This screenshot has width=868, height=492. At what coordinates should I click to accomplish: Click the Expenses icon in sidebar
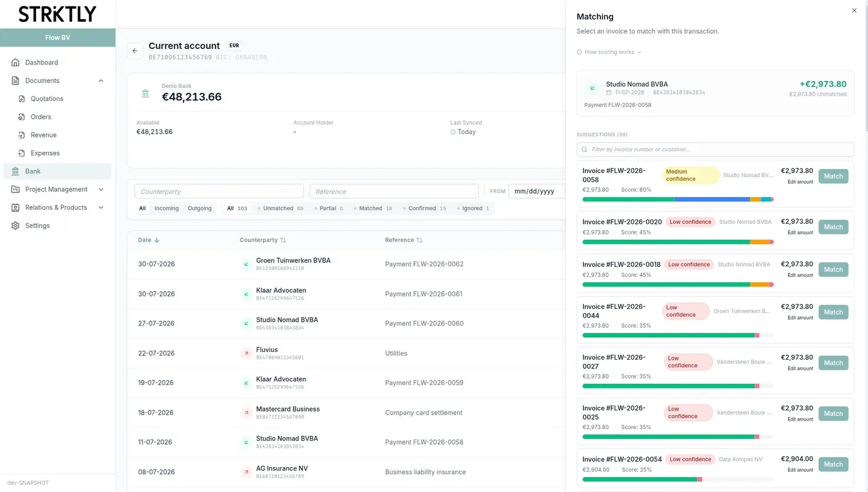click(22, 153)
